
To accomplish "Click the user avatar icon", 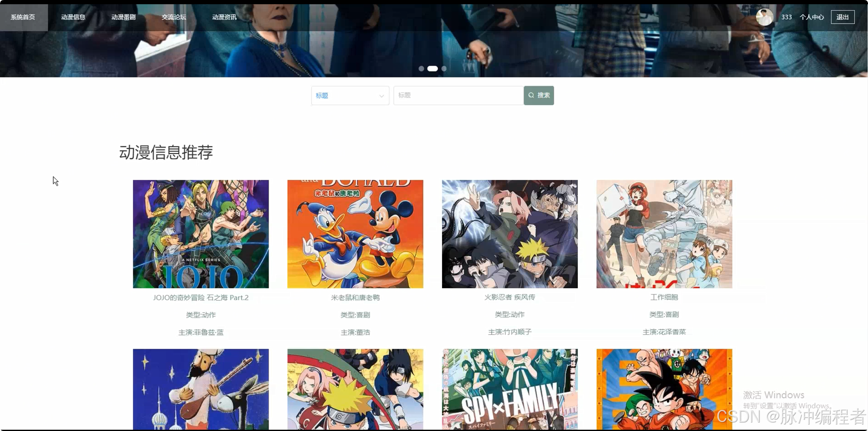I will [764, 17].
